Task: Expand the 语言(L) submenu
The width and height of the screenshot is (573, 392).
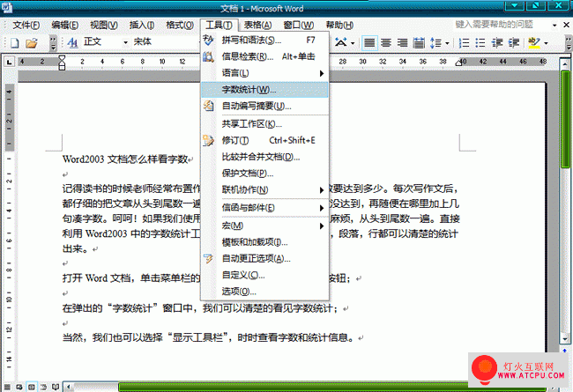Action: pyautogui.click(x=265, y=73)
